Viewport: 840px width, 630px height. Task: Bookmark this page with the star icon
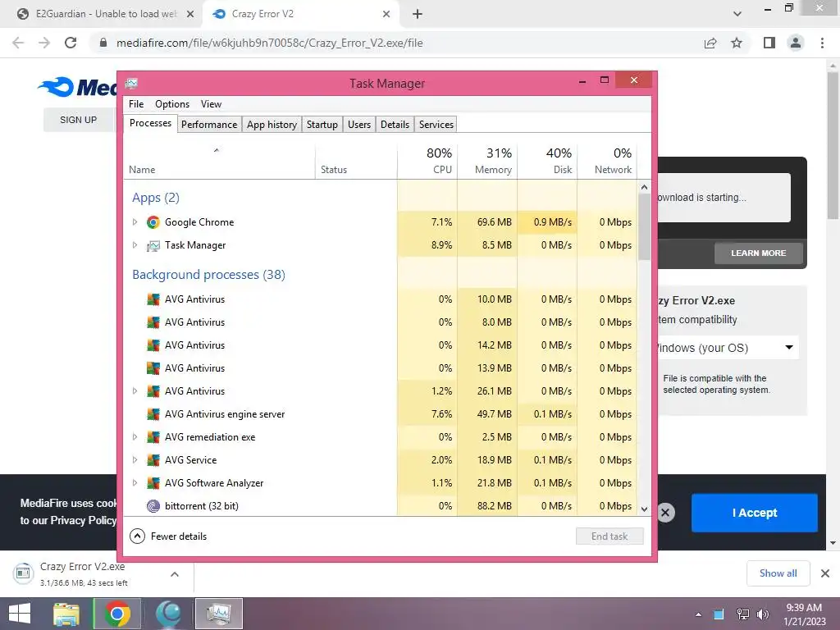coord(737,43)
